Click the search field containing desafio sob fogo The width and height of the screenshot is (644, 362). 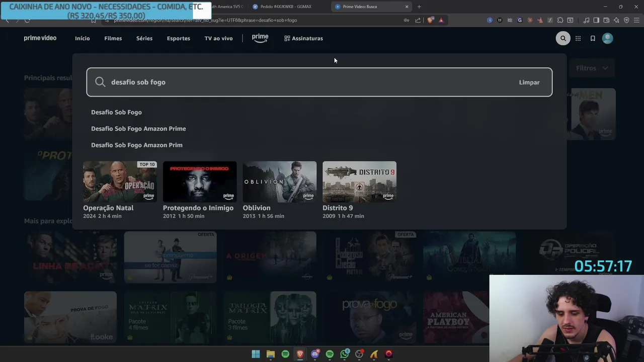click(319, 82)
